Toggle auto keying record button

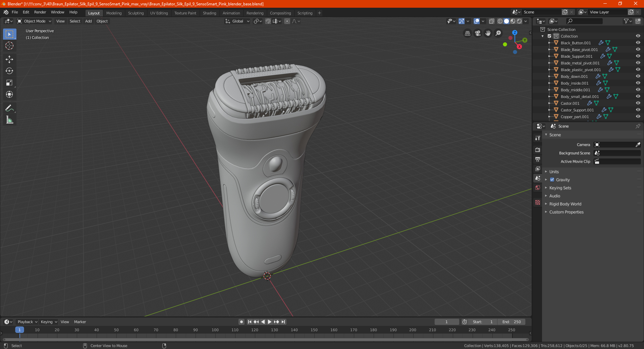click(x=241, y=322)
